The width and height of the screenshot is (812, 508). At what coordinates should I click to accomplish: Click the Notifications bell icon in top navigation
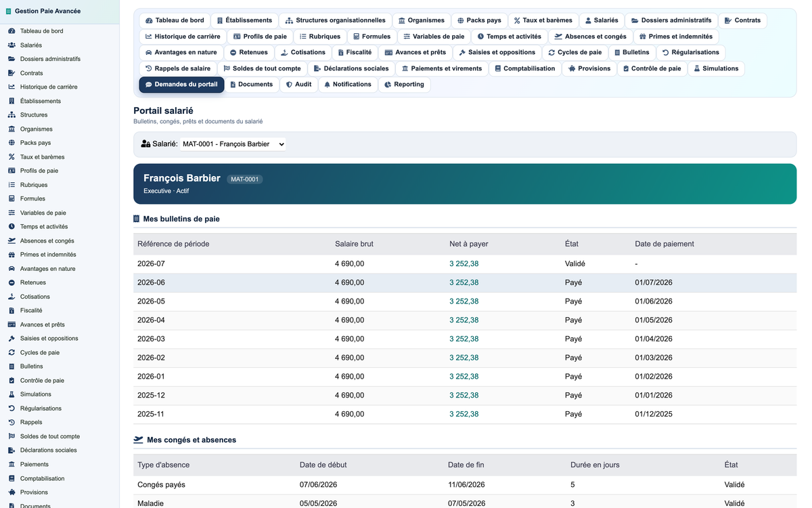point(328,85)
